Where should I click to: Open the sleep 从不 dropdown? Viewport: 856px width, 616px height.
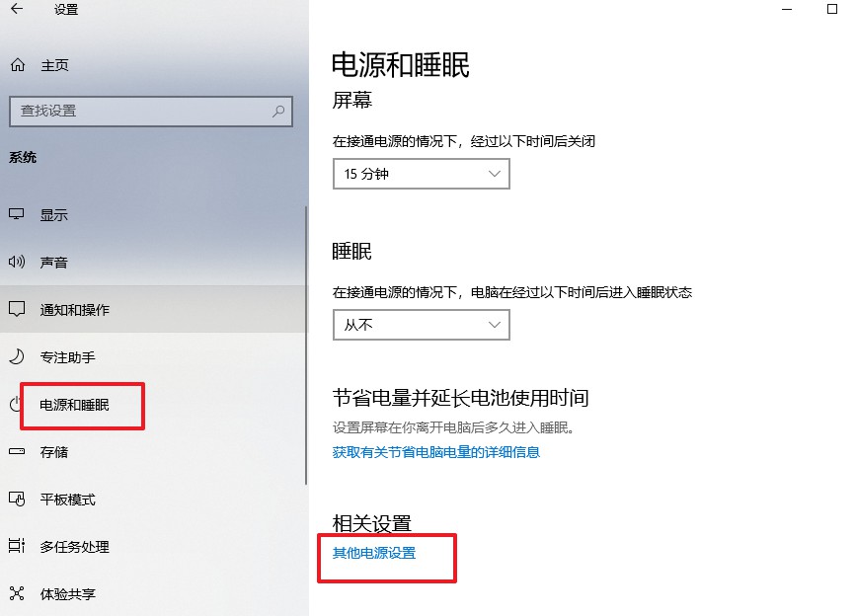pos(421,325)
